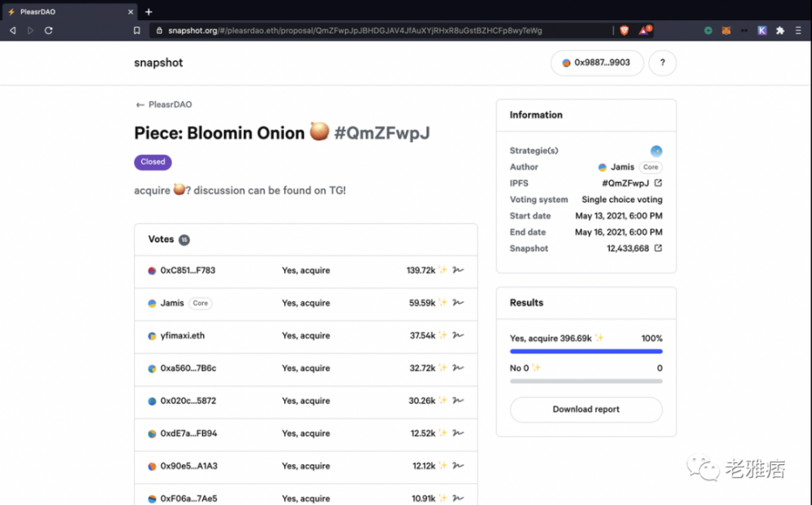
Task: Open the extensions puzzle icon
Action: tap(780, 31)
